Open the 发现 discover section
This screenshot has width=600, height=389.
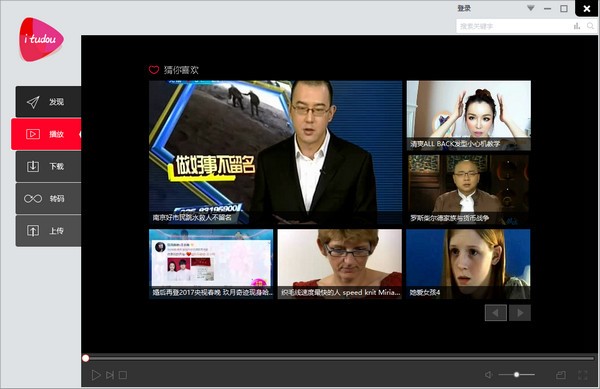click(x=48, y=102)
